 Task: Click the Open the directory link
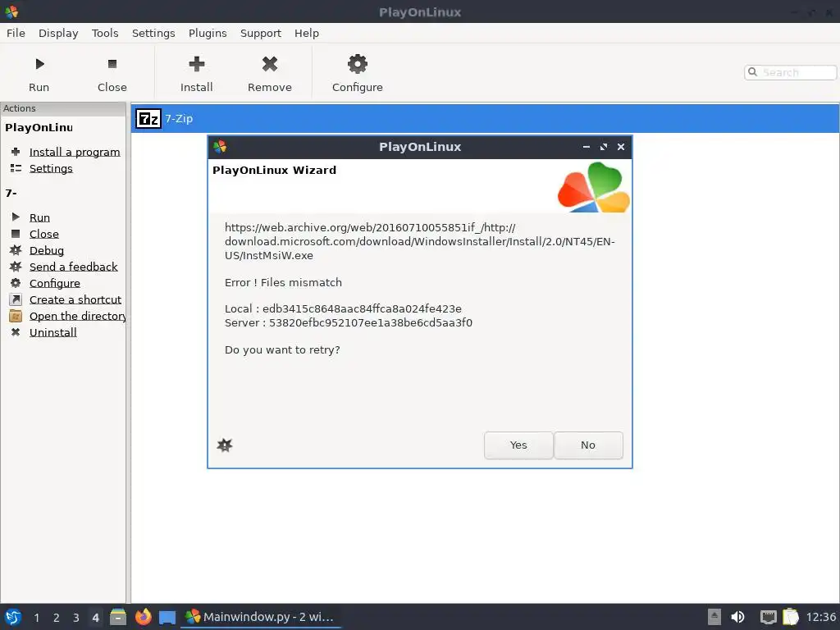[78, 316]
